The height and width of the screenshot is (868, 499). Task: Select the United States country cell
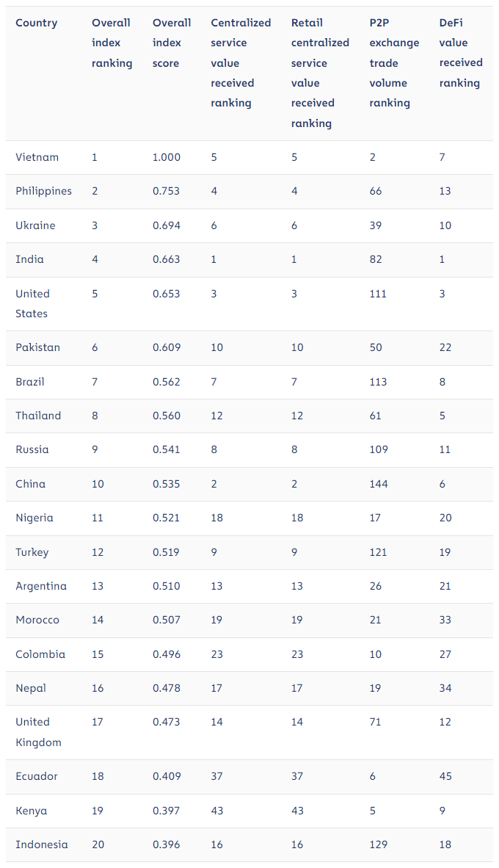coord(32,303)
